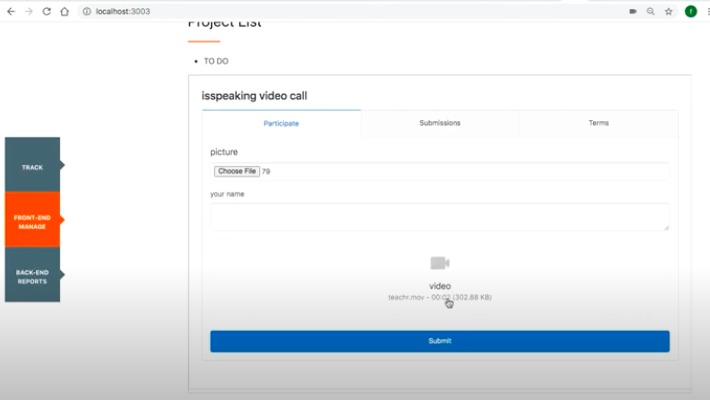Select BACK-END REPORTS sidebar item
Image resolution: width=710 pixels, height=400 pixels.
[x=32, y=275]
